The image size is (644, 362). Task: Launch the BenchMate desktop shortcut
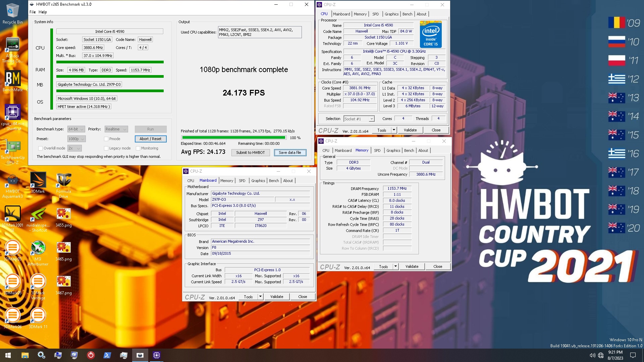12,81
